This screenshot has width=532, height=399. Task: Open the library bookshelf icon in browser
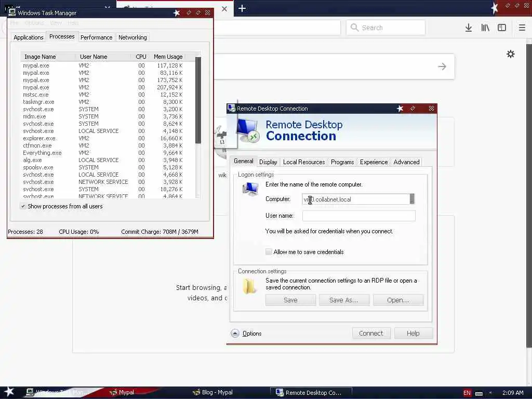click(x=485, y=28)
